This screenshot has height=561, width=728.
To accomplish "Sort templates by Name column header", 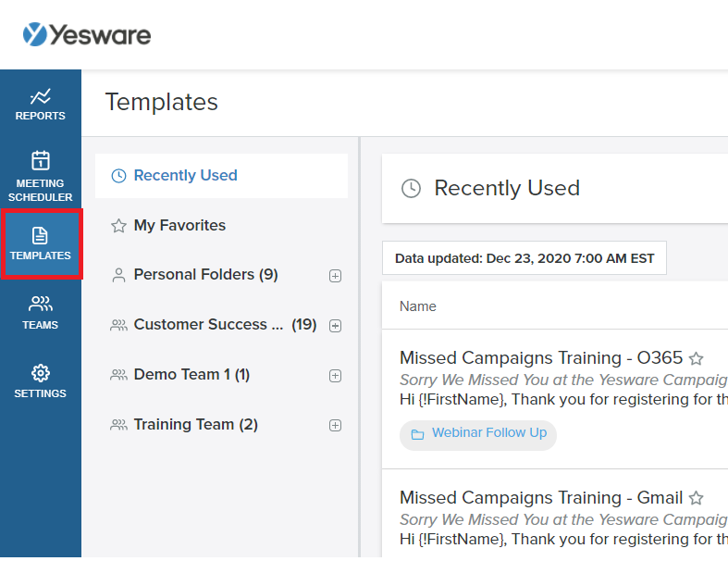I will point(418,306).
